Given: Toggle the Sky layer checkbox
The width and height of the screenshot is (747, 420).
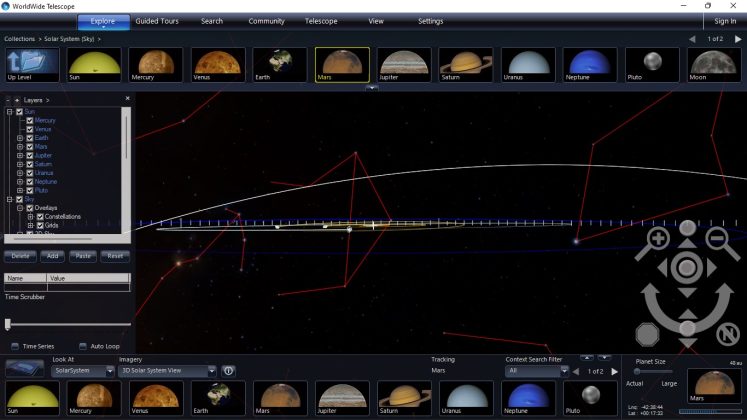Looking at the screenshot, I should 20,200.
